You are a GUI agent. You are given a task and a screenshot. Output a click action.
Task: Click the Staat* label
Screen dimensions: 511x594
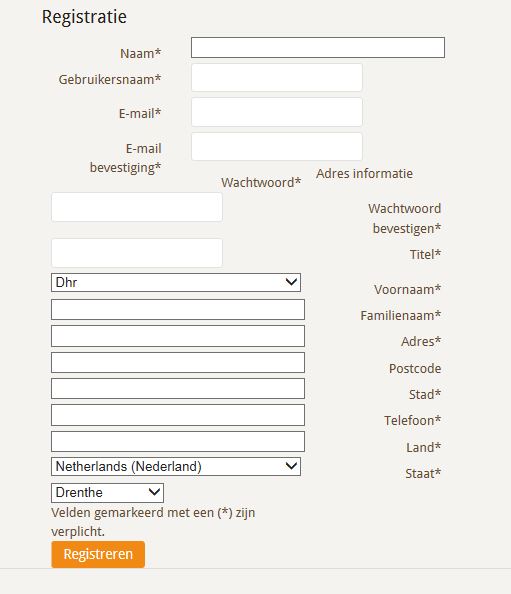pos(423,474)
